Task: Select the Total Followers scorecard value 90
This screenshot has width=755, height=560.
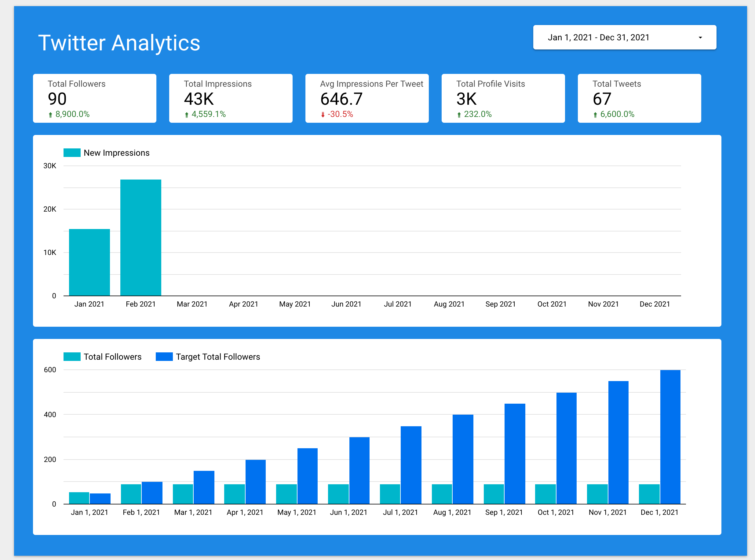Action: tap(57, 99)
